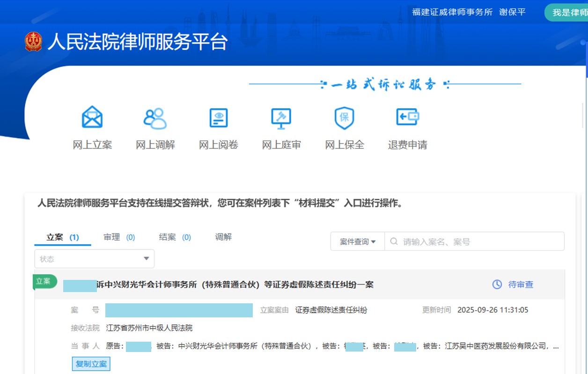Click the clock icon beside 待审查
This screenshot has height=374, width=588.
[x=497, y=284]
